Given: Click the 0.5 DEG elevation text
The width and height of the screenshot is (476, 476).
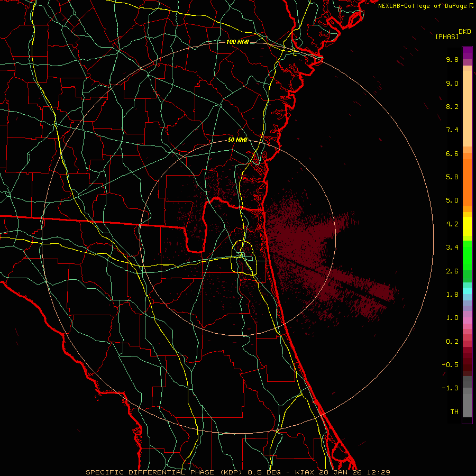Looking at the screenshot, I should coord(265,472).
